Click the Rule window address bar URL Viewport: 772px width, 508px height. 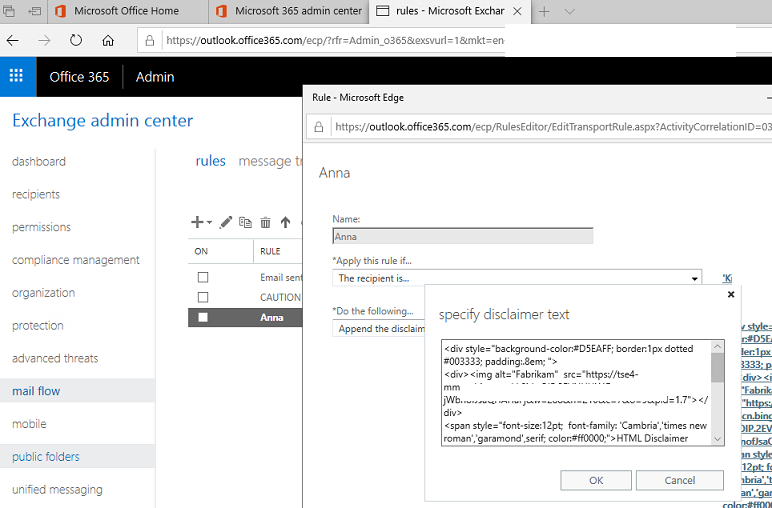pyautogui.click(x=553, y=127)
